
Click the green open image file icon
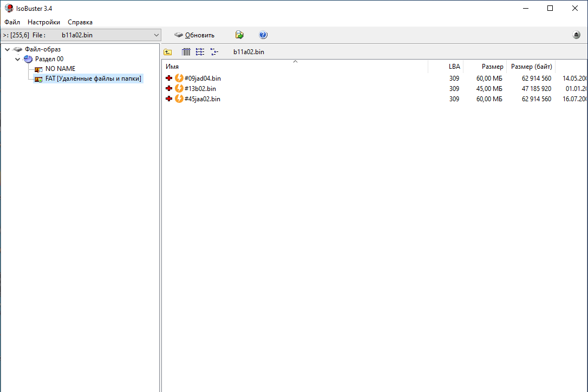pyautogui.click(x=239, y=35)
